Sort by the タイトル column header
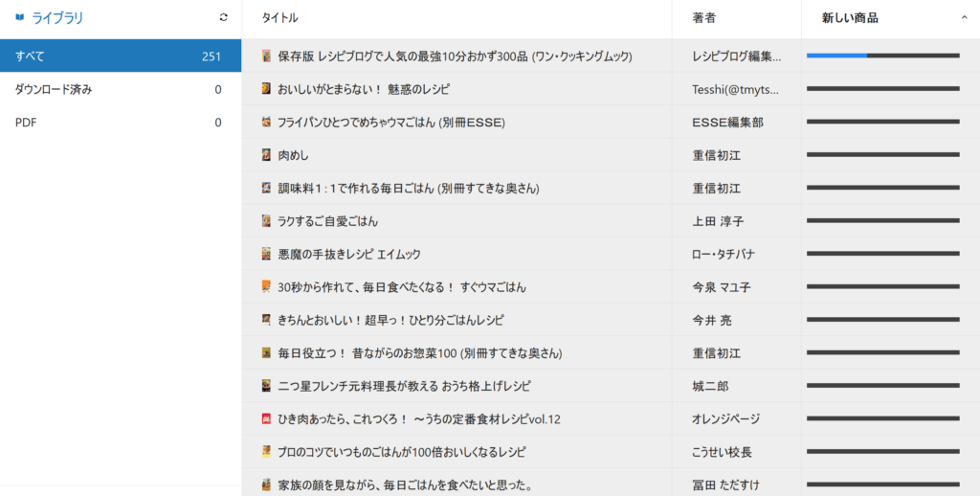 click(x=279, y=18)
